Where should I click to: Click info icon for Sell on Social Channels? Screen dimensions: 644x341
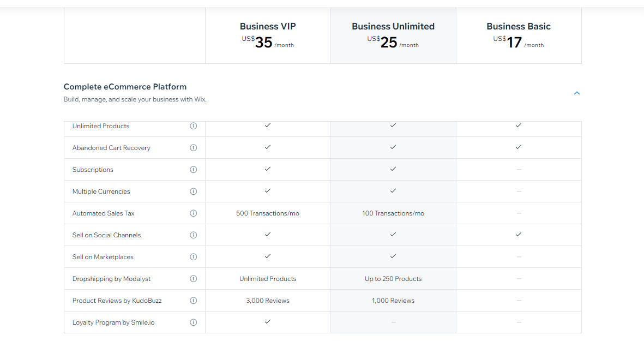point(193,235)
